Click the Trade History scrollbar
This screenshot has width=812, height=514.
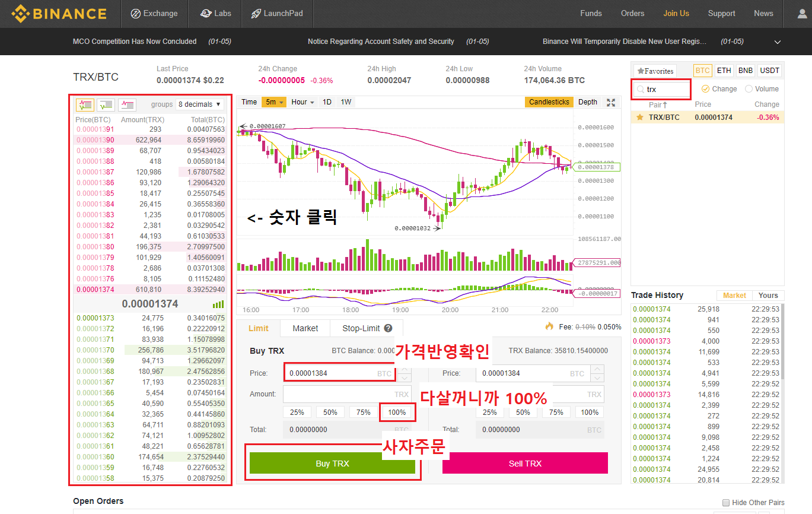(x=783, y=341)
